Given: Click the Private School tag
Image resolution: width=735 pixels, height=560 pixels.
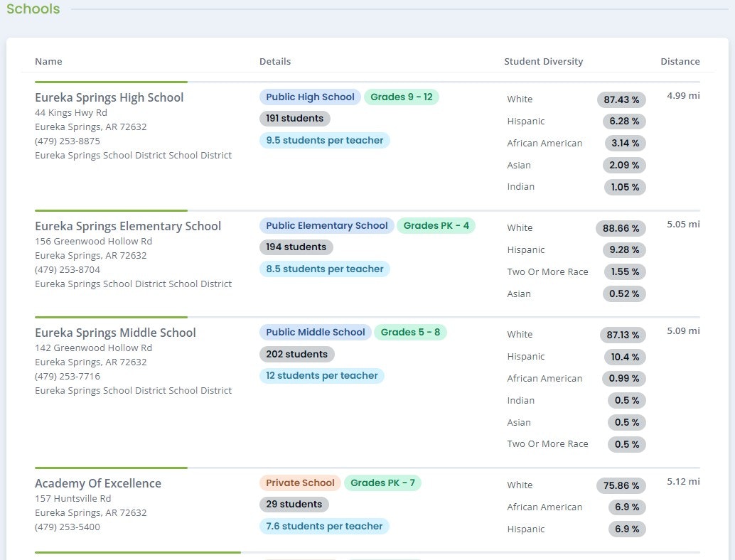Looking at the screenshot, I should click(x=300, y=483).
